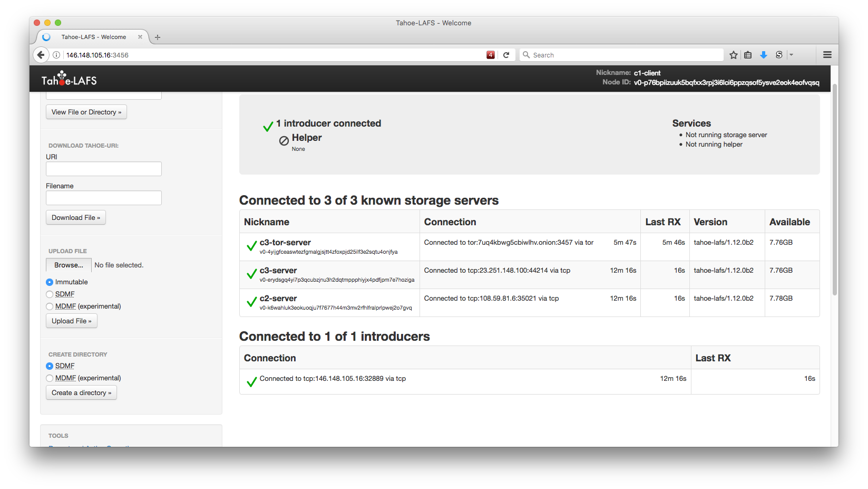Click the tcp:23.251.148.100:44214 connection text
Viewport: 868px width, 489px height.
(497, 271)
